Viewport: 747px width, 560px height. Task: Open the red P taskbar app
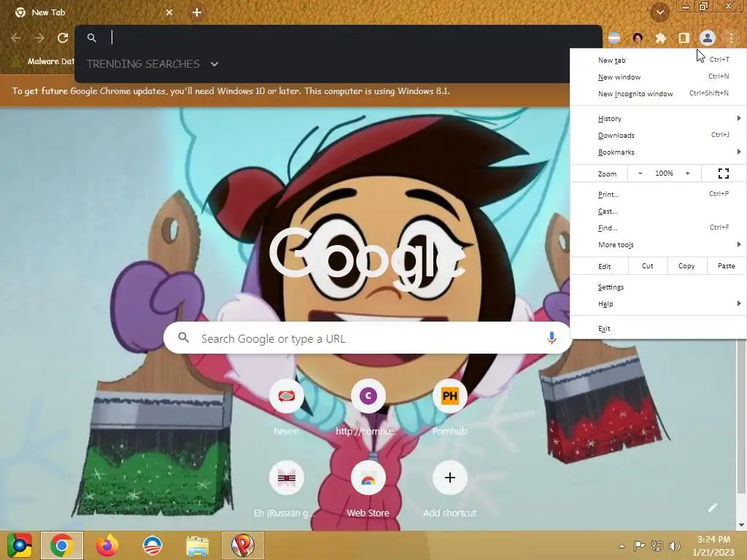(242, 545)
